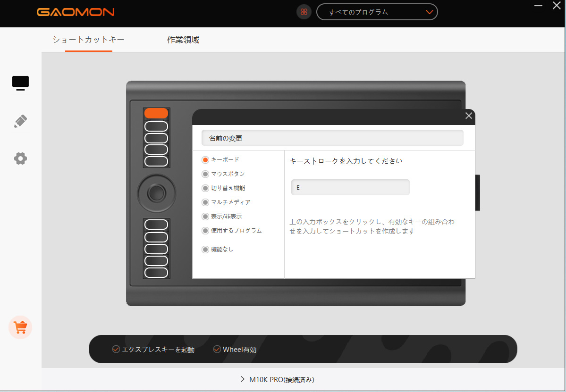Open the すべてのプログラム dropdown
Viewport: 566px width, 392px height.
(x=377, y=12)
